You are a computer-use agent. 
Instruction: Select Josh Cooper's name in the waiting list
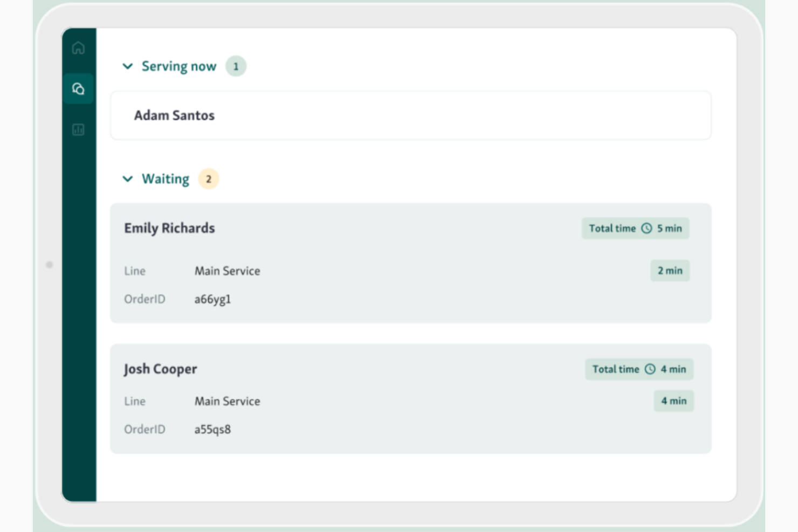(x=160, y=369)
